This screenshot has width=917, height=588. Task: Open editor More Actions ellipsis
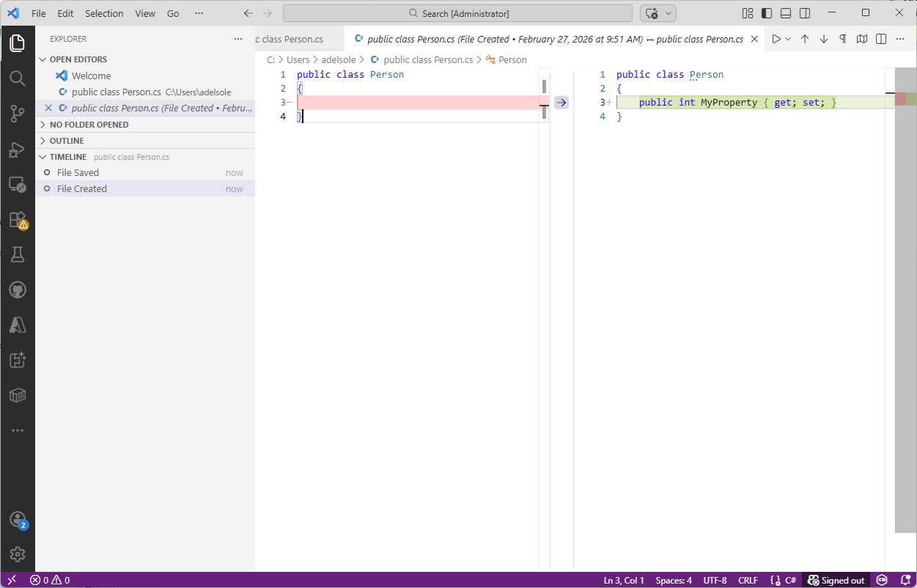(901, 39)
